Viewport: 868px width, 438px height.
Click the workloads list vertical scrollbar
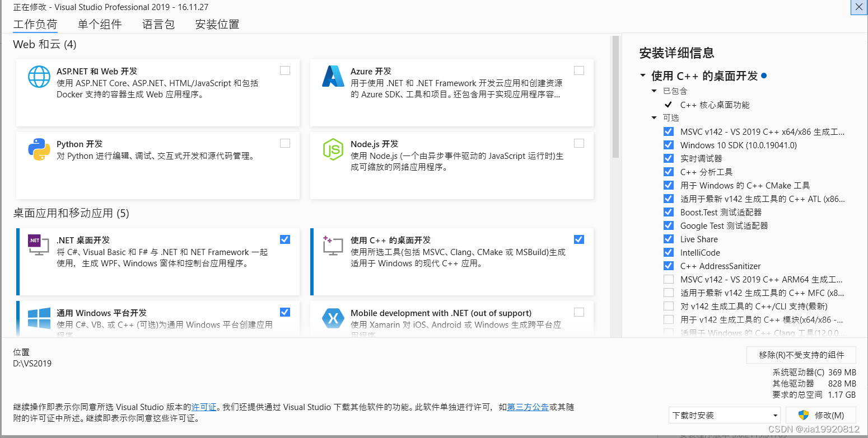coord(615,98)
